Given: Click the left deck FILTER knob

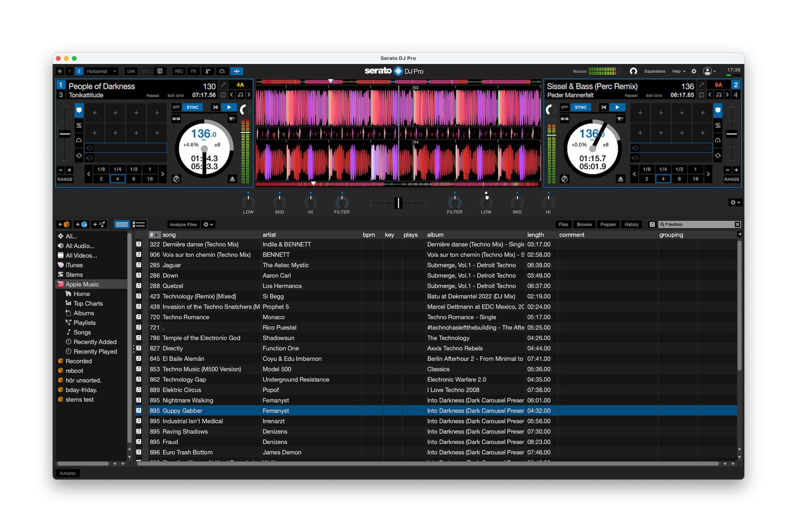Looking at the screenshot, I should (342, 203).
